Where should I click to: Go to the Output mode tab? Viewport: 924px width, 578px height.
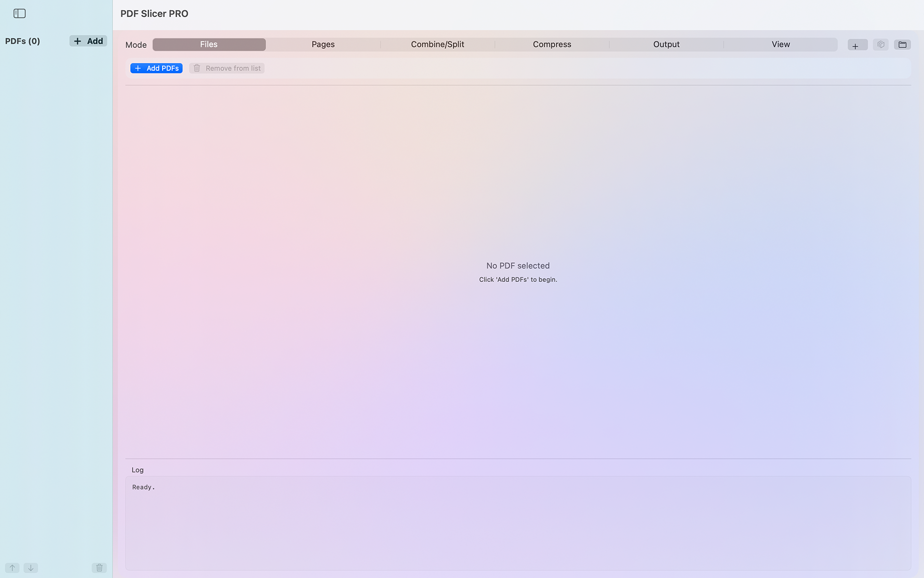666,44
